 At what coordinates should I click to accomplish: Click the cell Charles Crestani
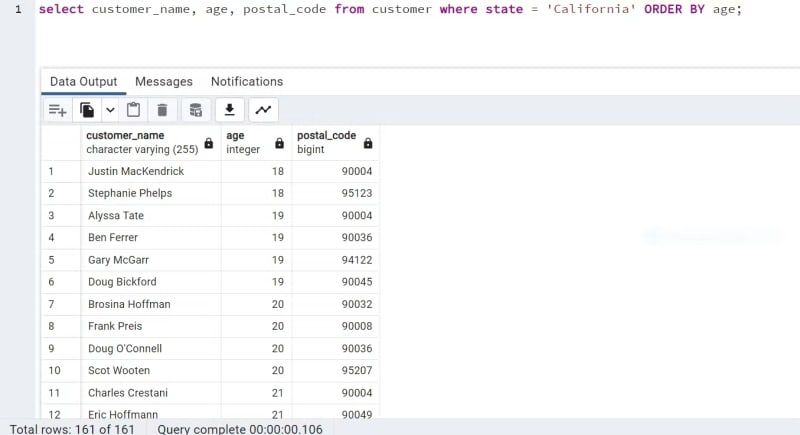151,393
